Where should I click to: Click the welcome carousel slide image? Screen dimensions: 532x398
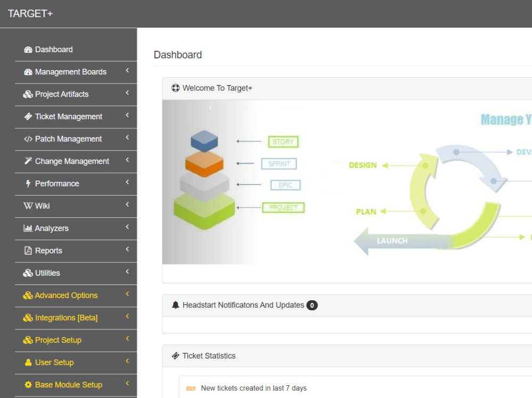[347, 182]
